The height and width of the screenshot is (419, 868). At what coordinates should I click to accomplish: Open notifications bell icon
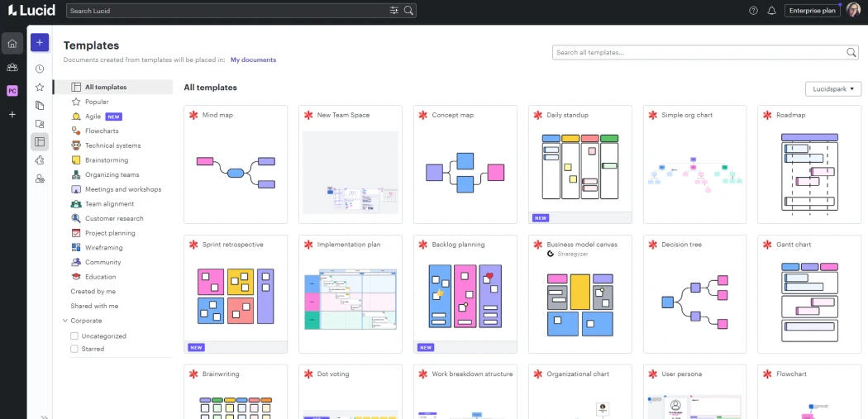pos(771,11)
